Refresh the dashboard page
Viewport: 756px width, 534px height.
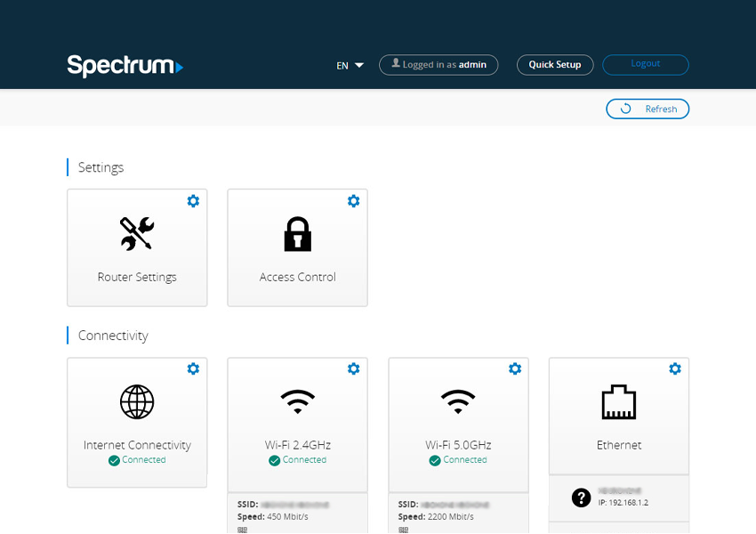[647, 109]
